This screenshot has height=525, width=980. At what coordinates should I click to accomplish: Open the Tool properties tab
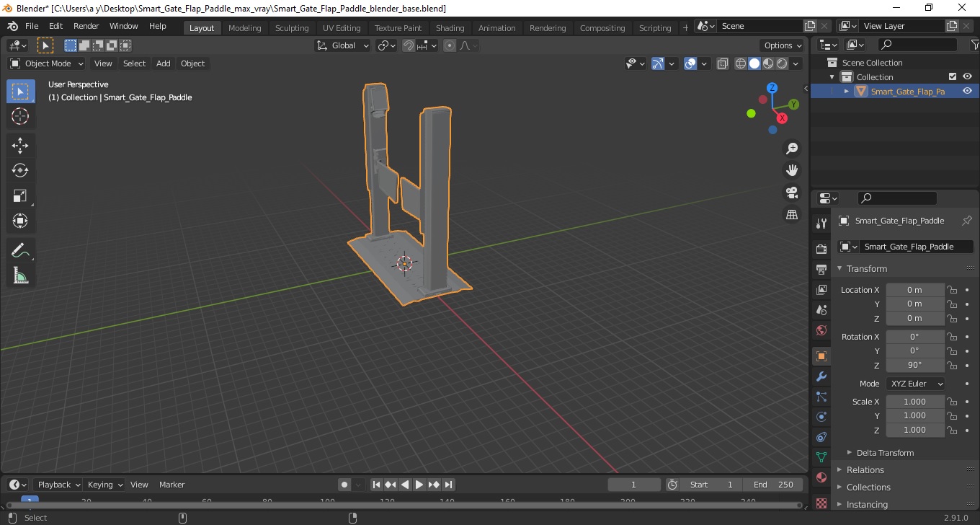(x=821, y=223)
